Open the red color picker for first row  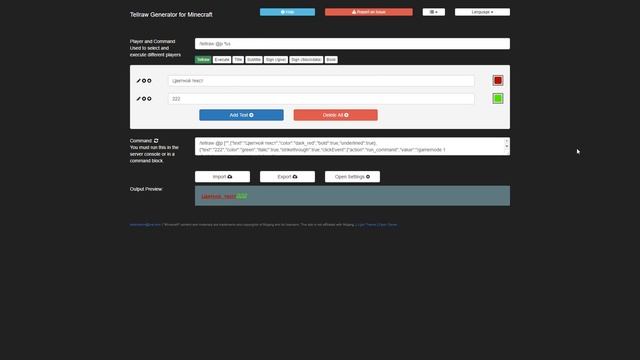click(x=498, y=80)
